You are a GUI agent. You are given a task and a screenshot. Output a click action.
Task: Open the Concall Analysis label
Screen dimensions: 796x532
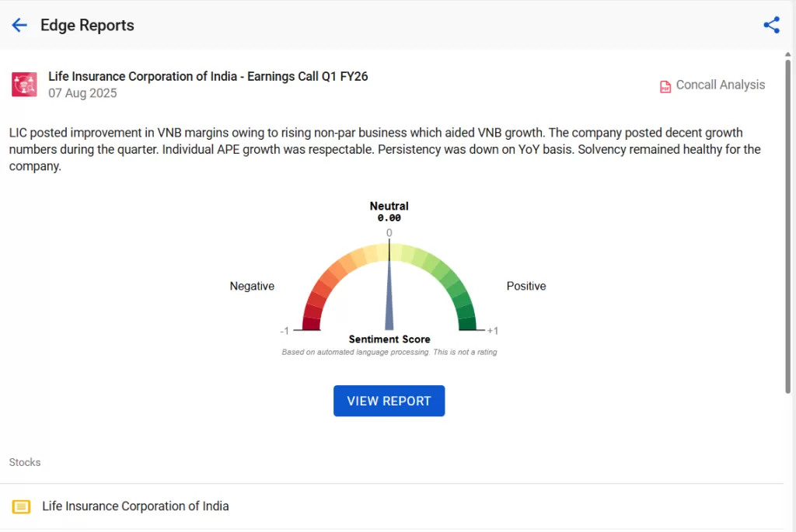(720, 85)
